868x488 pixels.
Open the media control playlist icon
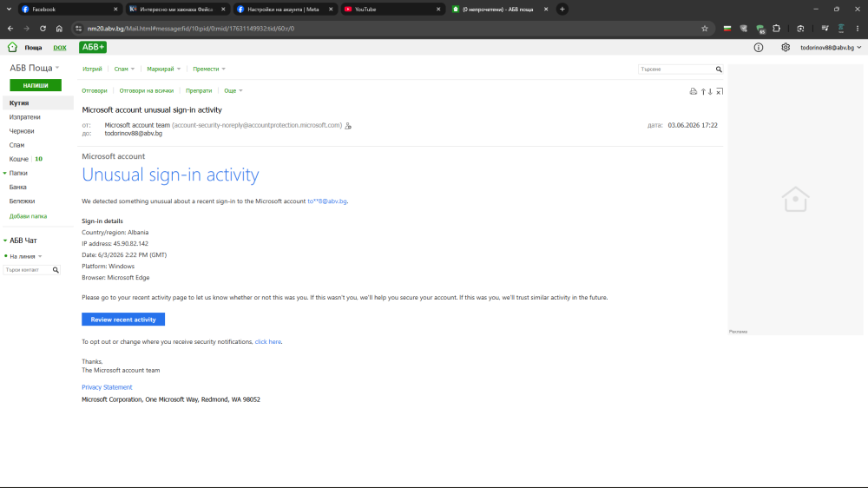[825, 29]
